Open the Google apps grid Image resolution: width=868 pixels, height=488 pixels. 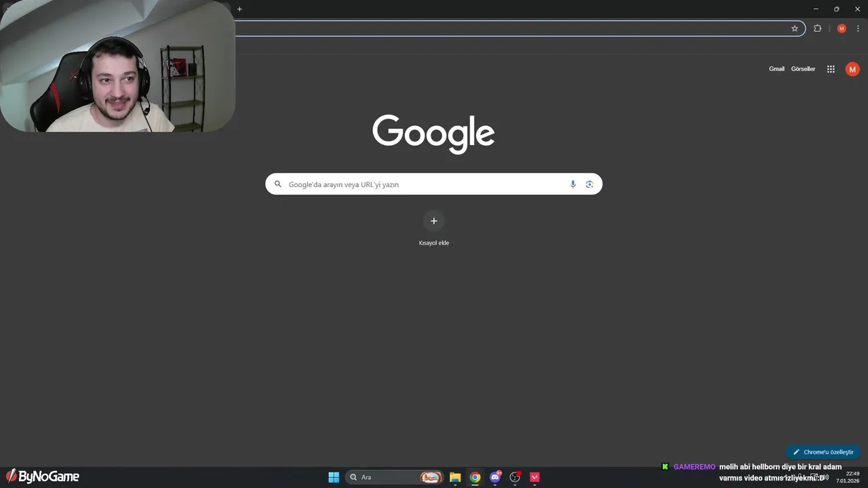tap(831, 69)
